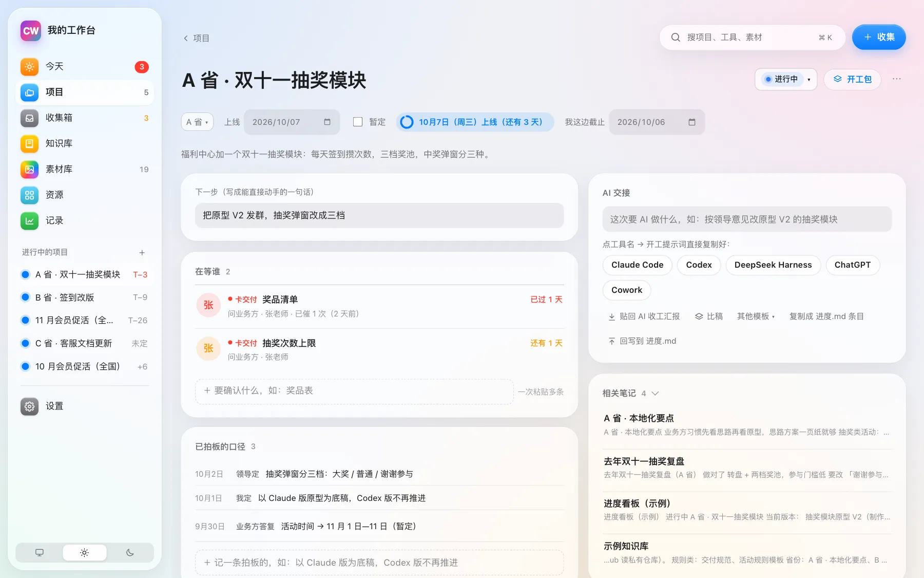This screenshot has width=924, height=578.
Task: Expand the 其他模板 dropdown
Action: [756, 316]
